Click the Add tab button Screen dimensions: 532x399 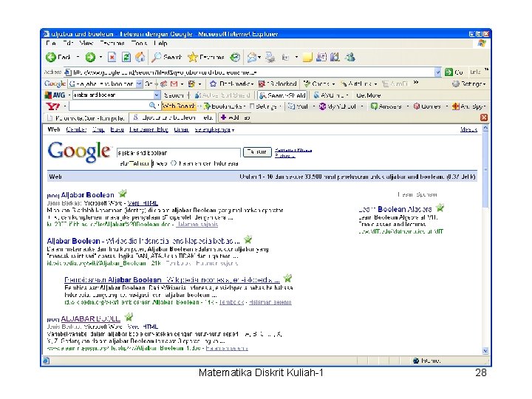coord(236,117)
